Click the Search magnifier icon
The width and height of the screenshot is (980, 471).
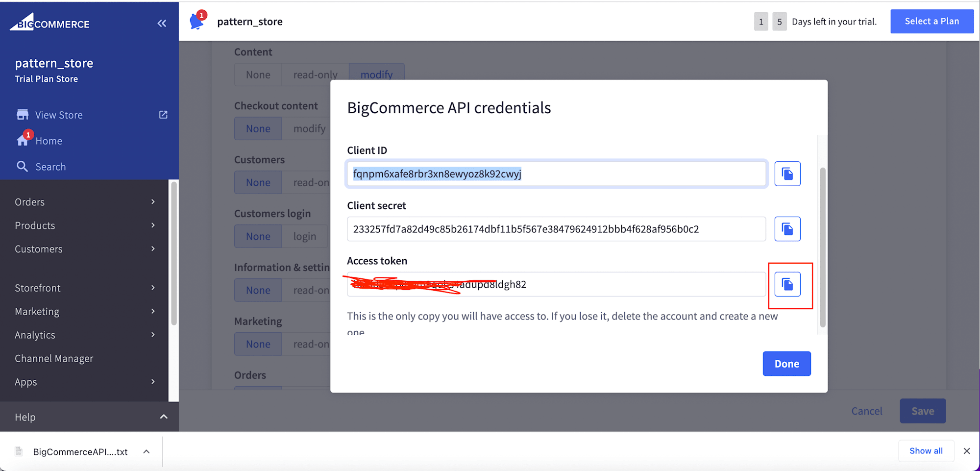[x=22, y=167]
